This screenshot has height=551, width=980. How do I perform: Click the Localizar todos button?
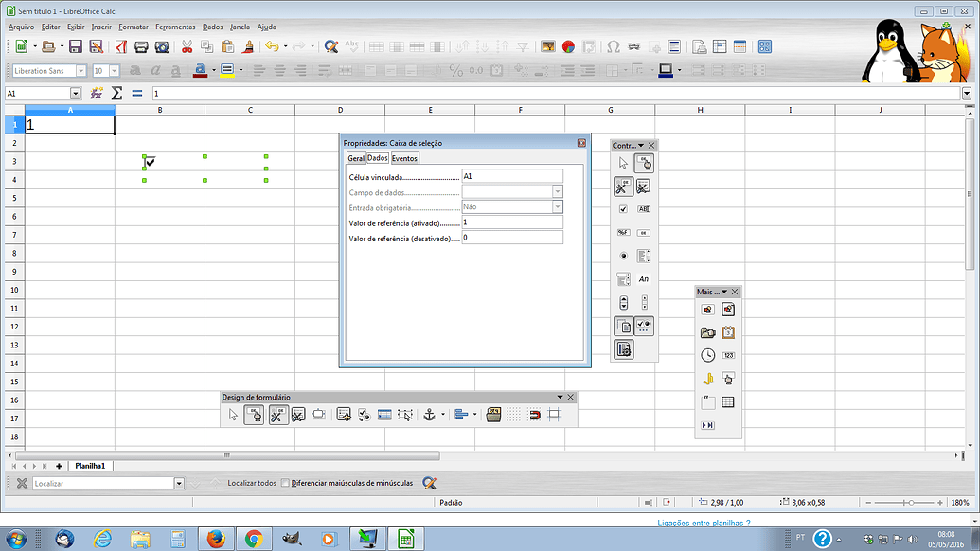click(x=253, y=483)
